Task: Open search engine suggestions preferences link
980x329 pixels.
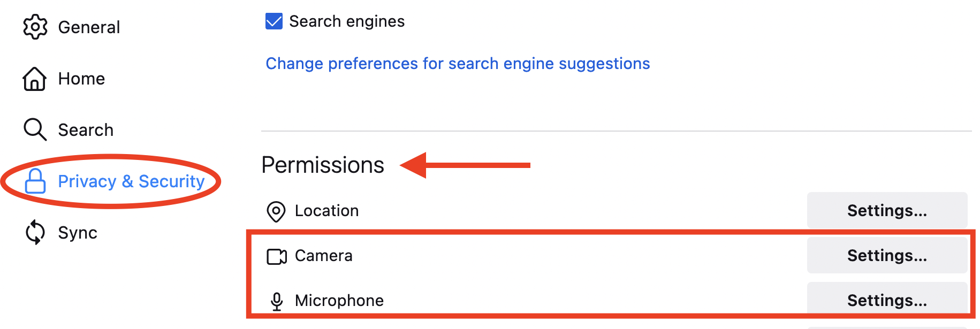Action: click(458, 64)
